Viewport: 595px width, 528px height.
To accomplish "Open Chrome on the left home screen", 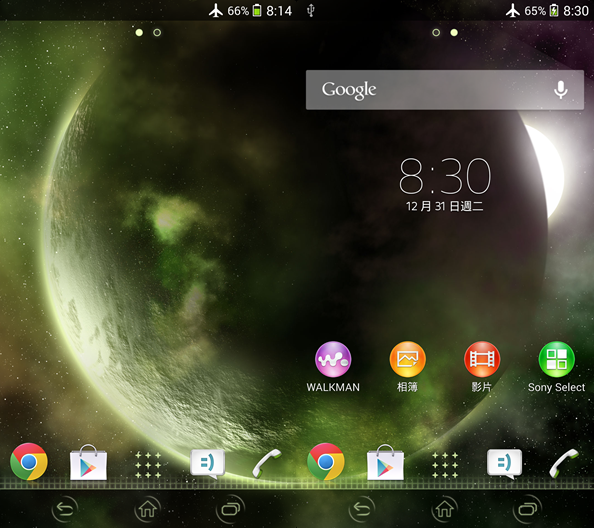I will 29,462.
